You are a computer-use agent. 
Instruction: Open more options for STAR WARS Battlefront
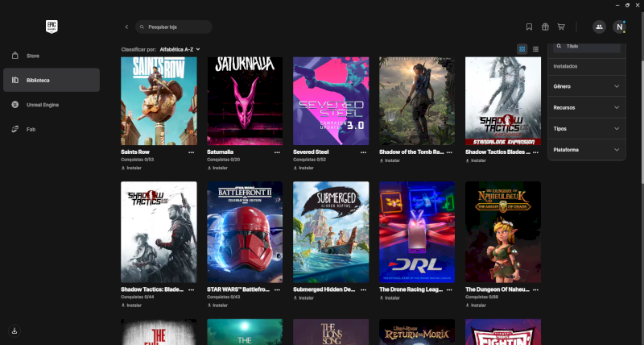coord(277,289)
